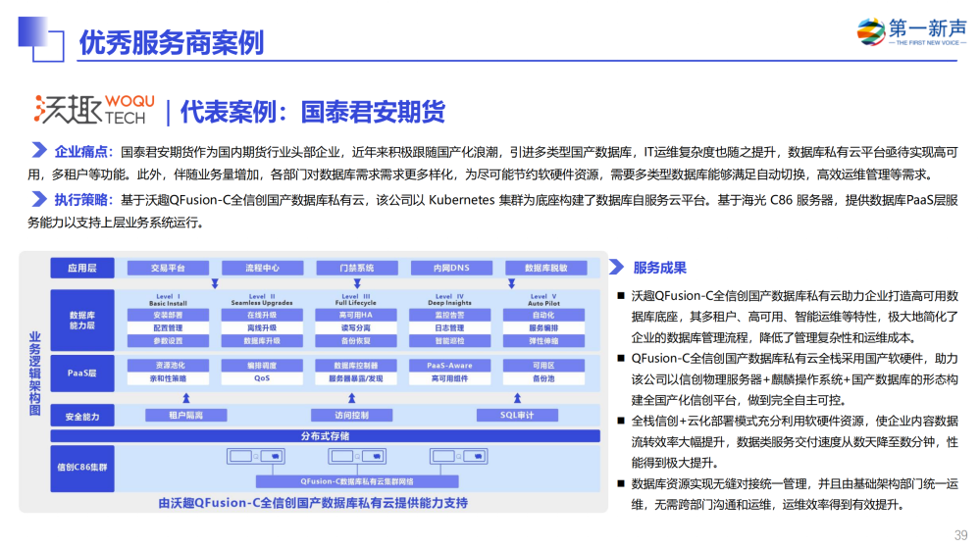Click the 数据库能力层 layer block
The width and height of the screenshot is (980, 549).
point(82,320)
